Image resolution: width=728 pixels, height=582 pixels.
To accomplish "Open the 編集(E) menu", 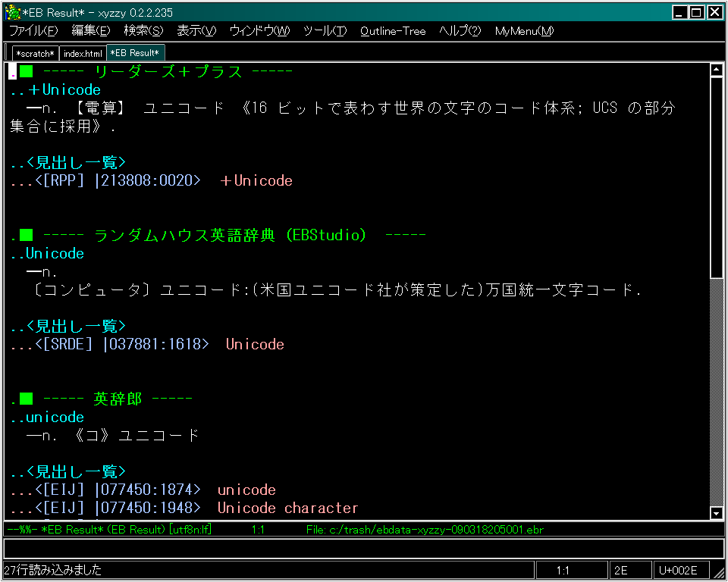I will (x=90, y=31).
